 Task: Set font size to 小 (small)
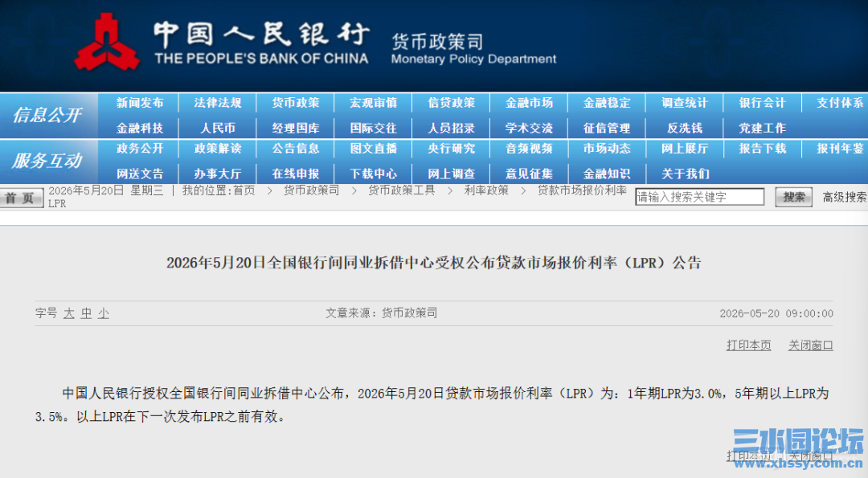[104, 313]
